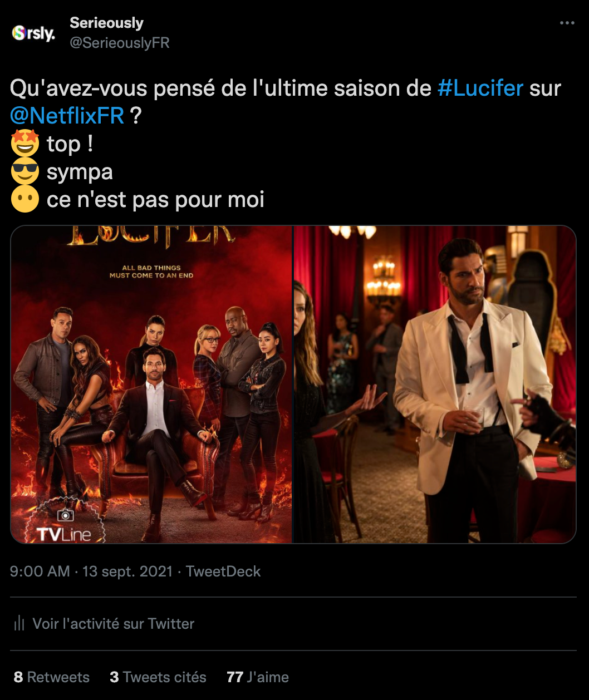
Task: Click the neutral face emoji
Action: pos(25,199)
